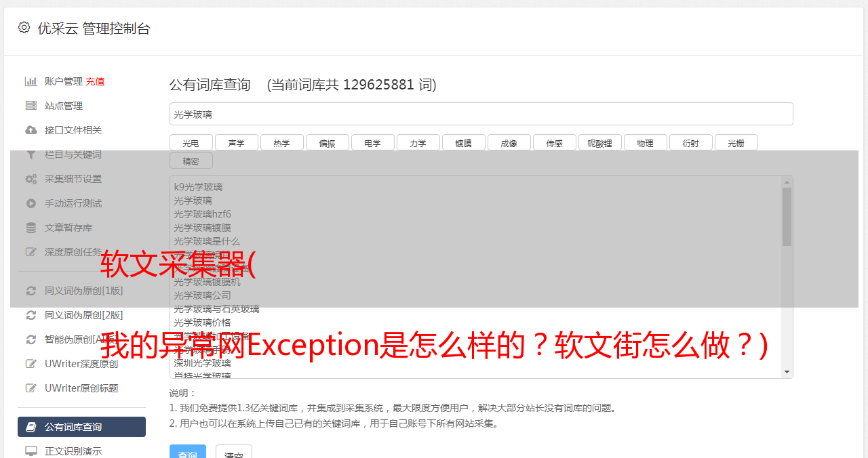
Task: Choose the 光栅 keyword tag
Action: (736, 143)
